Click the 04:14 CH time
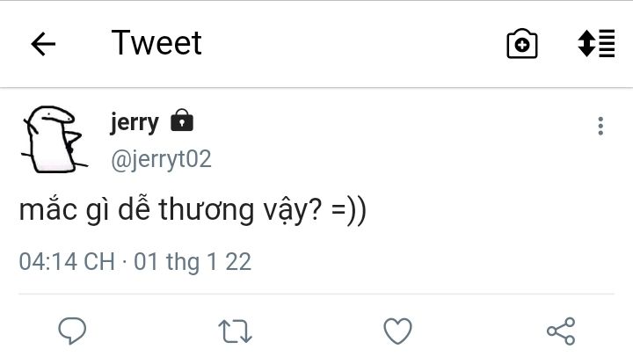 tap(66, 262)
